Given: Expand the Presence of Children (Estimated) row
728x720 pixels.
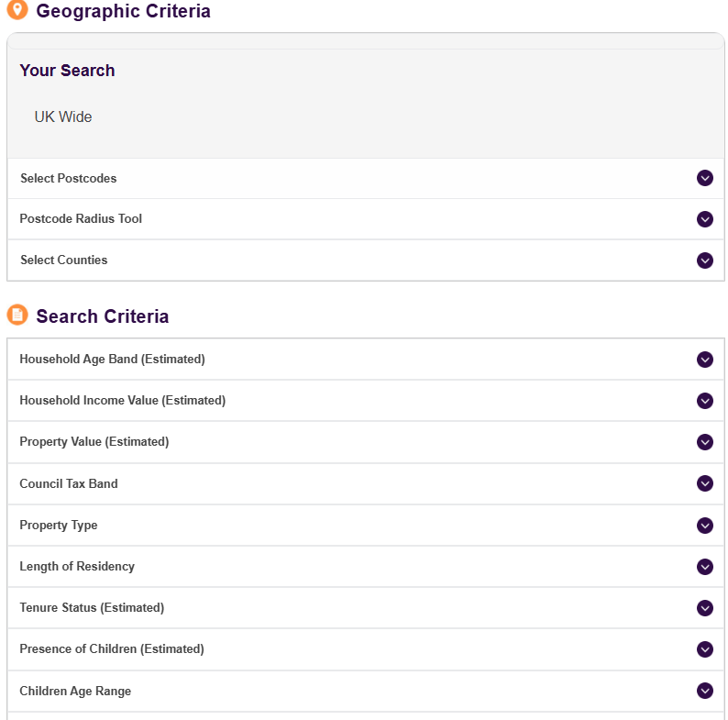Looking at the screenshot, I should tap(112, 648).
